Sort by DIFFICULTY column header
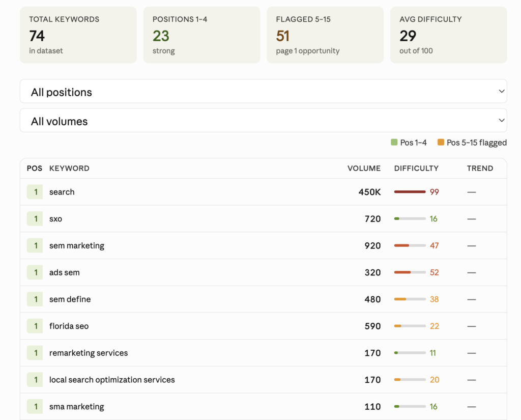The width and height of the screenshot is (521, 420). pos(416,169)
